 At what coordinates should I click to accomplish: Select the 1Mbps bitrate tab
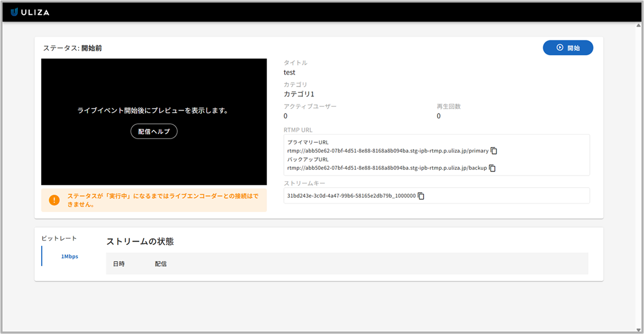70,256
